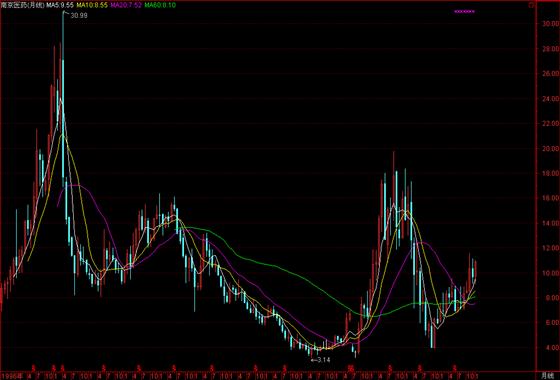Select the green MA60 indicator label
Viewport: 560px width, 380px height.
(x=160, y=5)
